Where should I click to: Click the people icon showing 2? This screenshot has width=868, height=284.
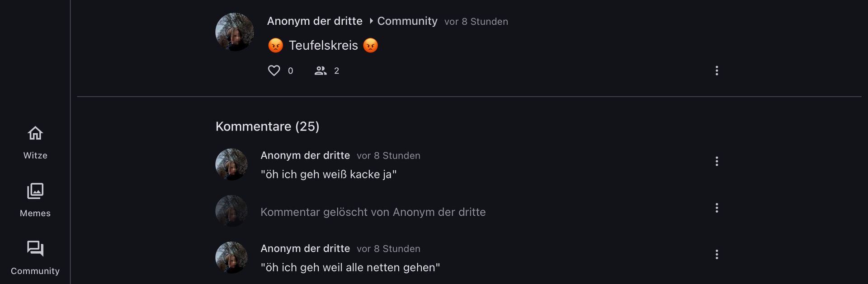click(x=321, y=70)
